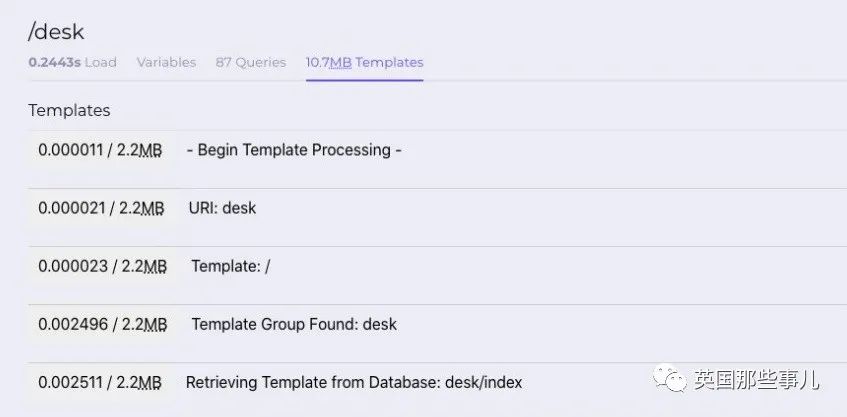Switch to the Variables tab

[166, 63]
